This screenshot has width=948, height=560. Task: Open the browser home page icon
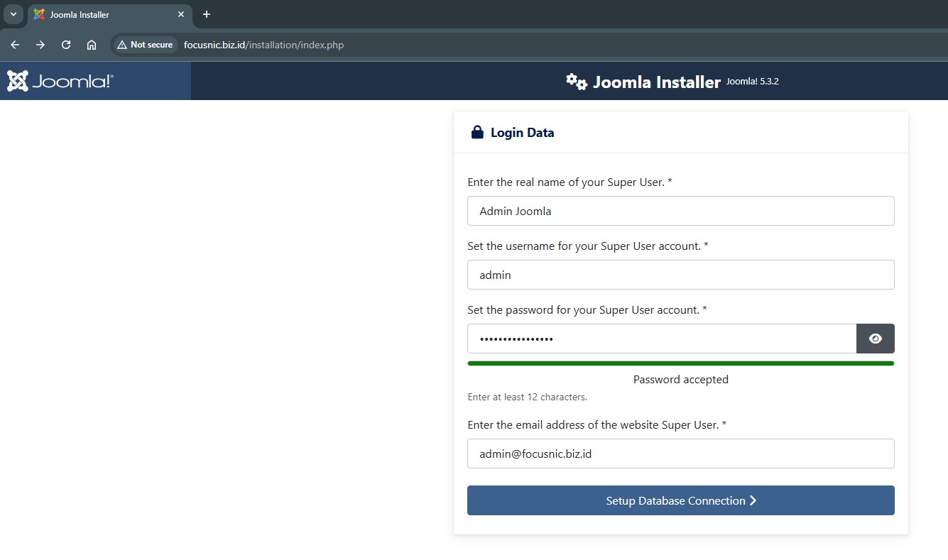[92, 45]
